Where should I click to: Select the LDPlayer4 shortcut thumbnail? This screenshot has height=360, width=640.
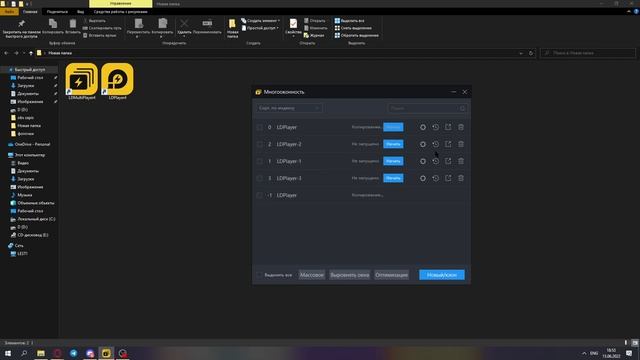[x=118, y=82]
